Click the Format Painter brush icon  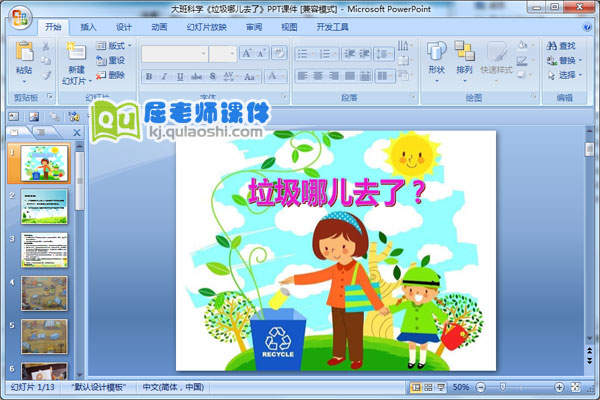pyautogui.click(x=46, y=75)
